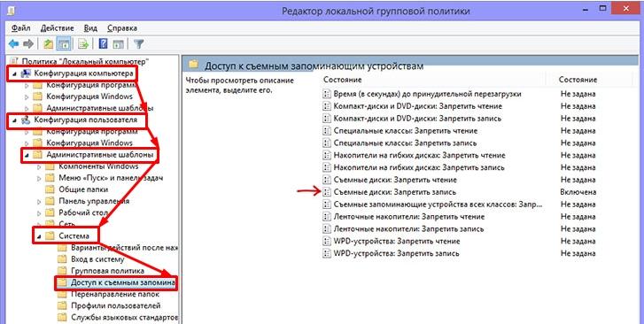644x324 pixels.
Task: Click policy icon for Накопители на гибких дисках: Запретить запись
Action: tap(327, 167)
